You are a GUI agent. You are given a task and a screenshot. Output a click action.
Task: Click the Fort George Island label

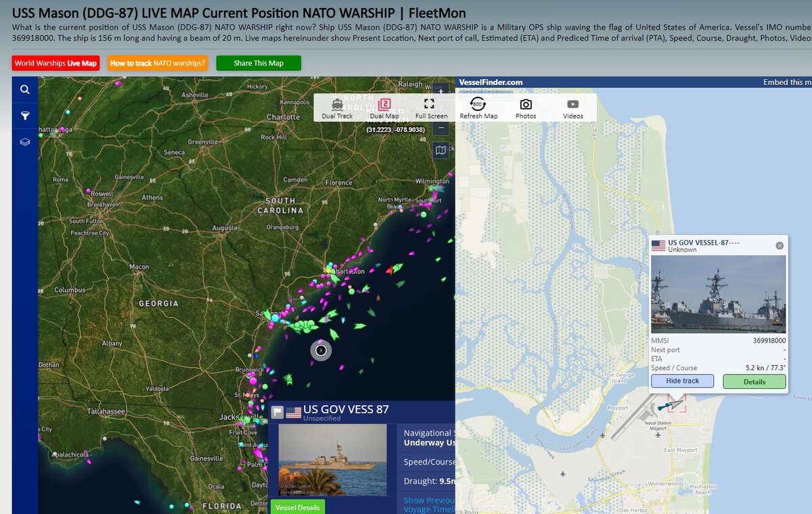coord(619,377)
